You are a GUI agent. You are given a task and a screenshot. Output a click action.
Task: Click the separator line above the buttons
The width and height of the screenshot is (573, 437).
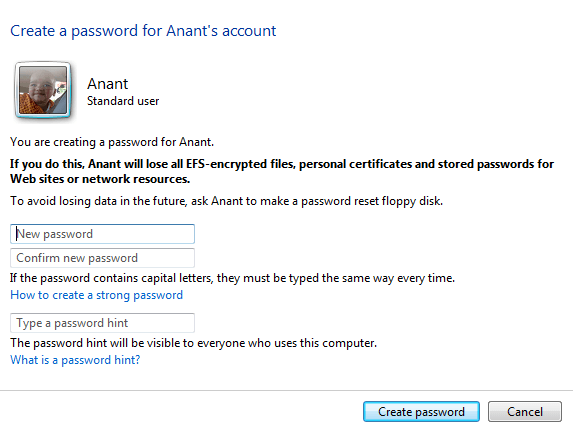point(286,391)
